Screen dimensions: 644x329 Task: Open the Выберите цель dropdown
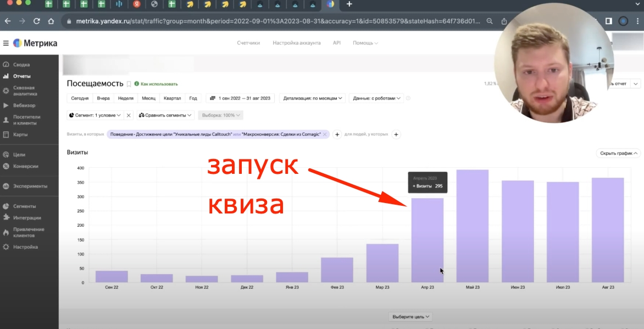[410, 317]
